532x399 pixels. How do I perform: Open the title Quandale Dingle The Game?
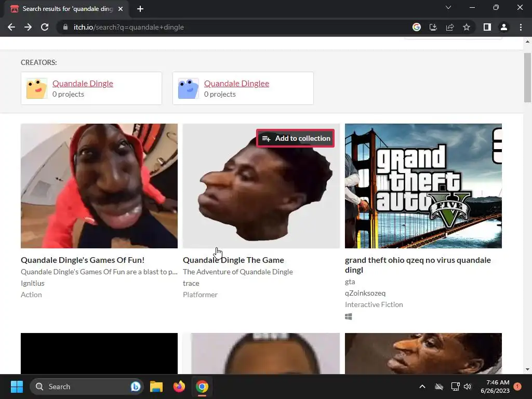(233, 260)
